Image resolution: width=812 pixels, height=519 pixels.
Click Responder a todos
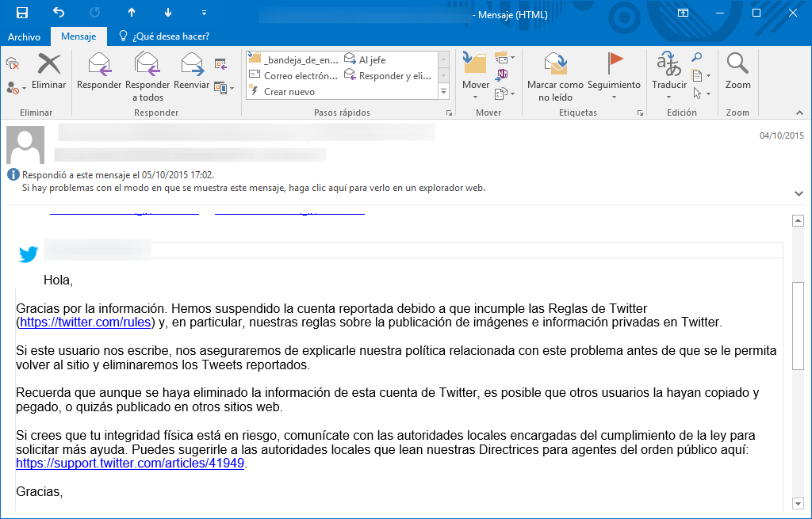(x=147, y=77)
